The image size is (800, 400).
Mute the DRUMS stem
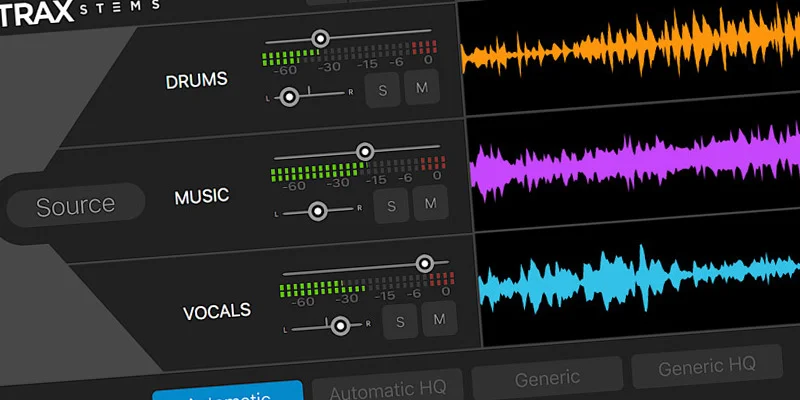point(421,87)
